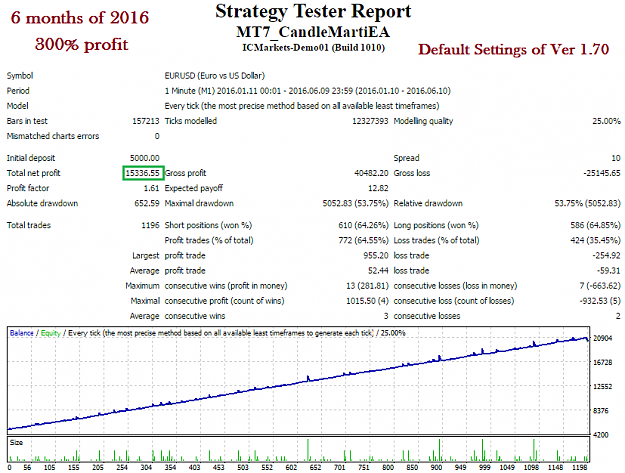Select the Bars in test value 157213

pos(145,121)
